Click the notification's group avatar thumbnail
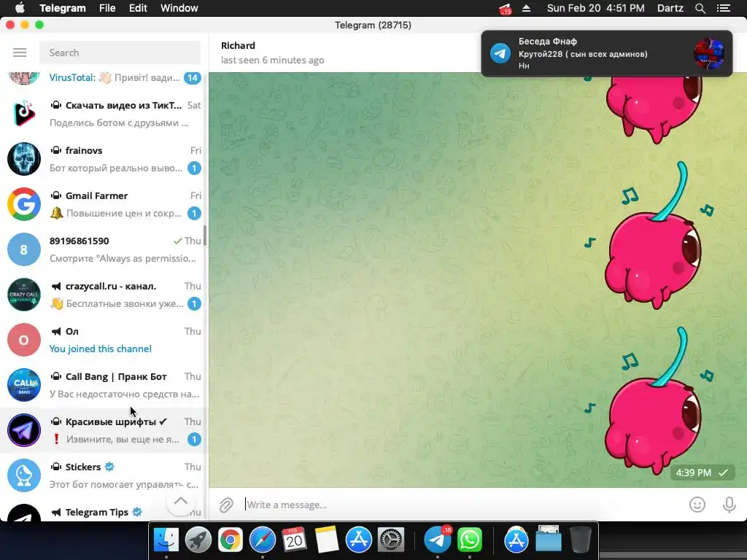The height and width of the screenshot is (560, 747). pyautogui.click(x=709, y=53)
